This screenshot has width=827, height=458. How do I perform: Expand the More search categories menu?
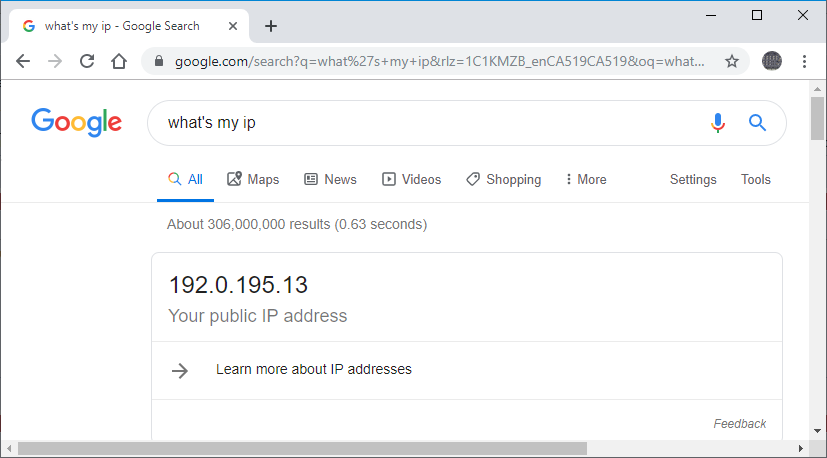586,179
